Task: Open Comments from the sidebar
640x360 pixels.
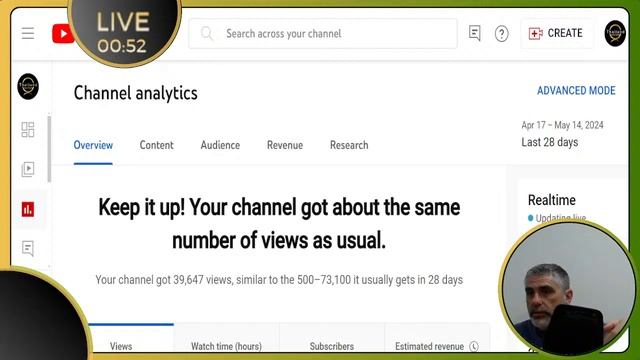Action: (28, 248)
